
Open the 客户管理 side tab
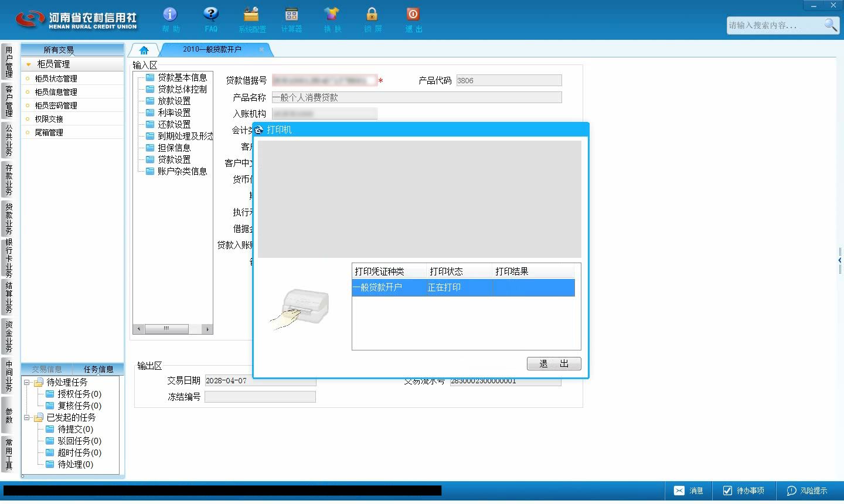pos(9,101)
